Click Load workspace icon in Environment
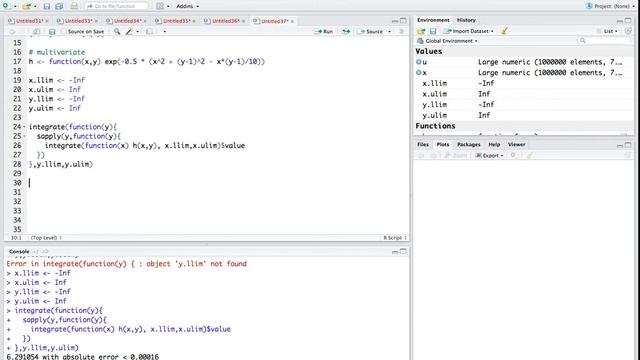 tap(421, 31)
